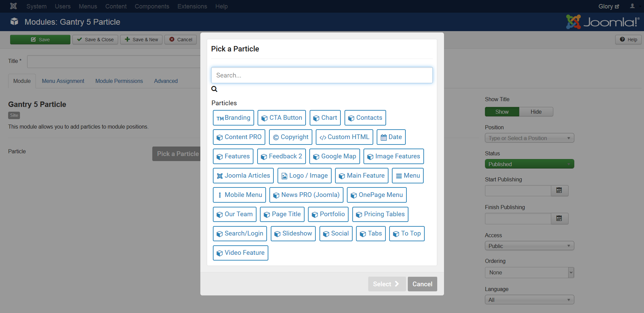Expand the Published status dropdown
644x313 pixels.
pos(529,164)
